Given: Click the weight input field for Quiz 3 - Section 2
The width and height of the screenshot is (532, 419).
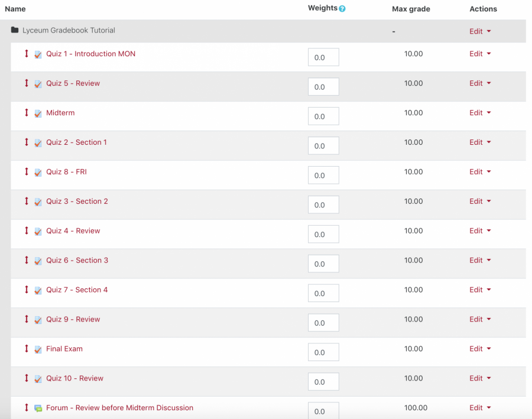Looking at the screenshot, I should coord(323,205).
